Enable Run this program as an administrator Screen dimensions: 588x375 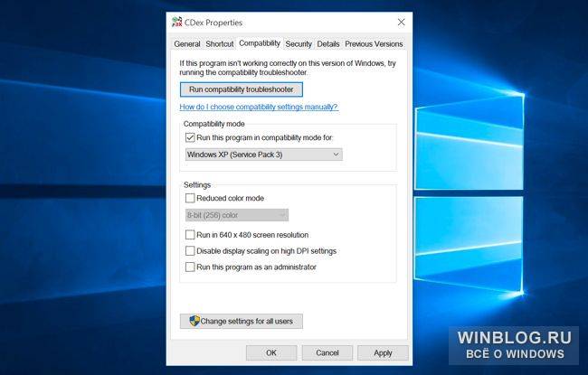coord(190,267)
